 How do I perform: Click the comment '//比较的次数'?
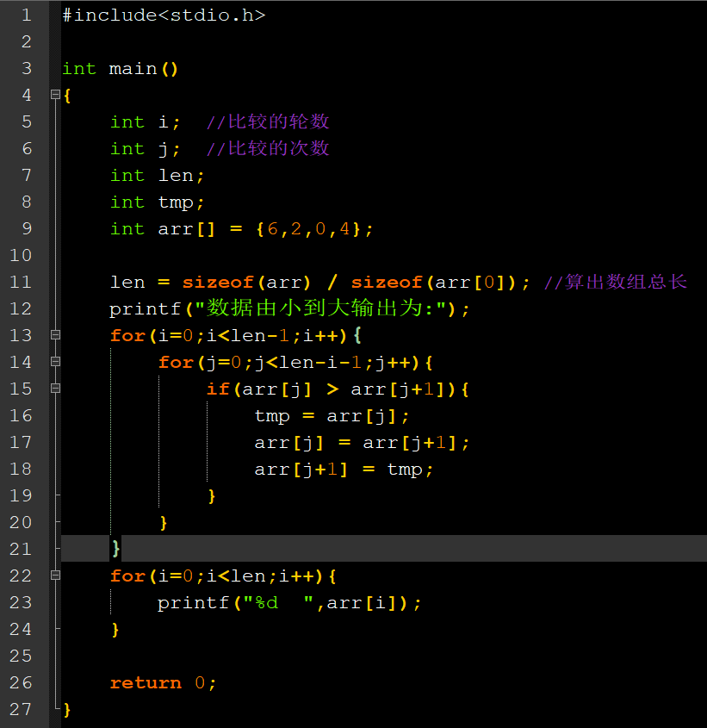268,148
